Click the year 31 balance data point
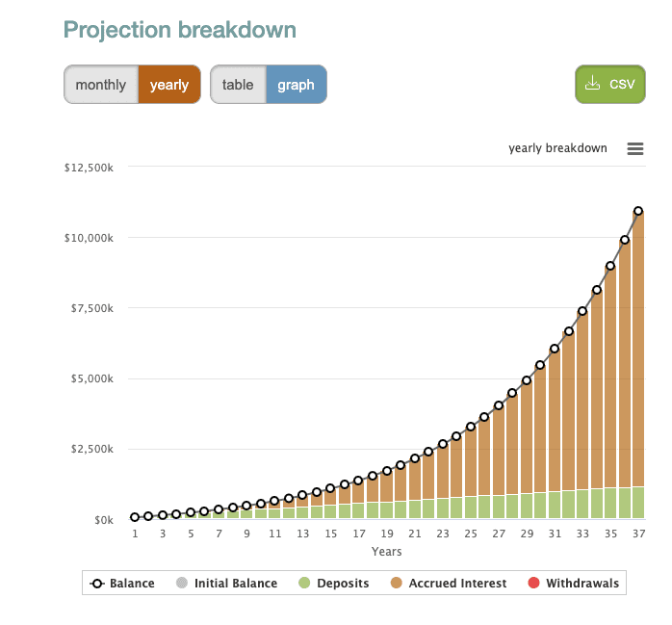Image resolution: width=672 pixels, height=625 pixels. click(555, 349)
